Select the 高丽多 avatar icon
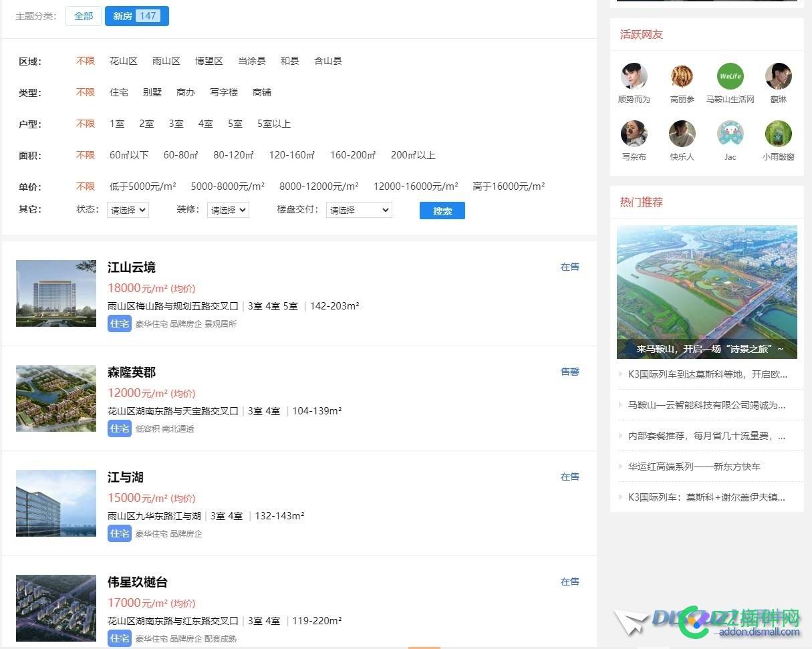The image size is (812, 649). coord(682,76)
